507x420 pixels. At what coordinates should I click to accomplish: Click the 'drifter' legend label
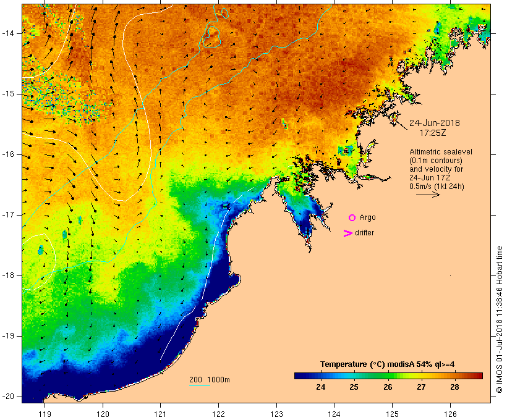point(364,233)
